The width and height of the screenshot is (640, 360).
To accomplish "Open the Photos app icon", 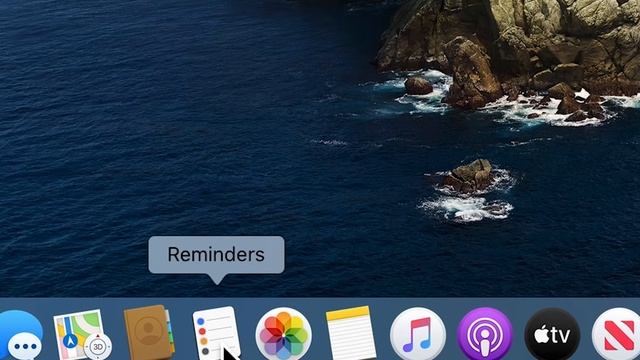I will (x=284, y=335).
